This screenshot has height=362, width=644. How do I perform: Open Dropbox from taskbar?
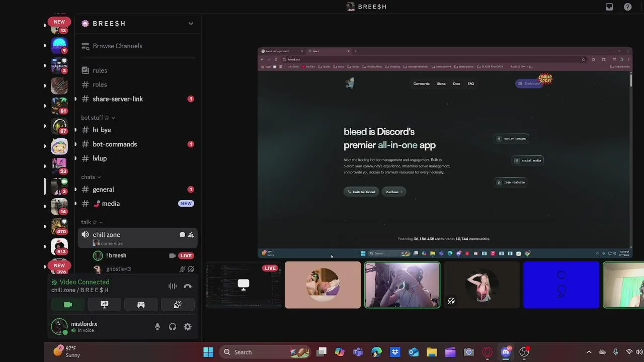click(395, 352)
